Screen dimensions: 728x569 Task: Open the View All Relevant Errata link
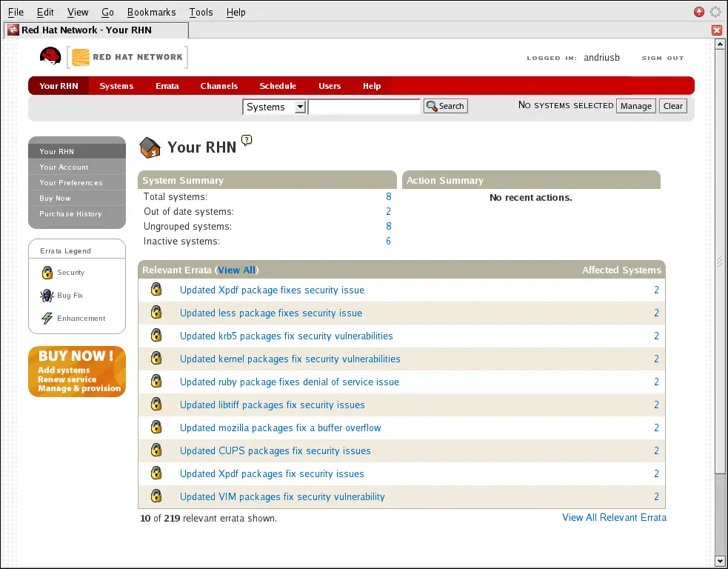614,517
